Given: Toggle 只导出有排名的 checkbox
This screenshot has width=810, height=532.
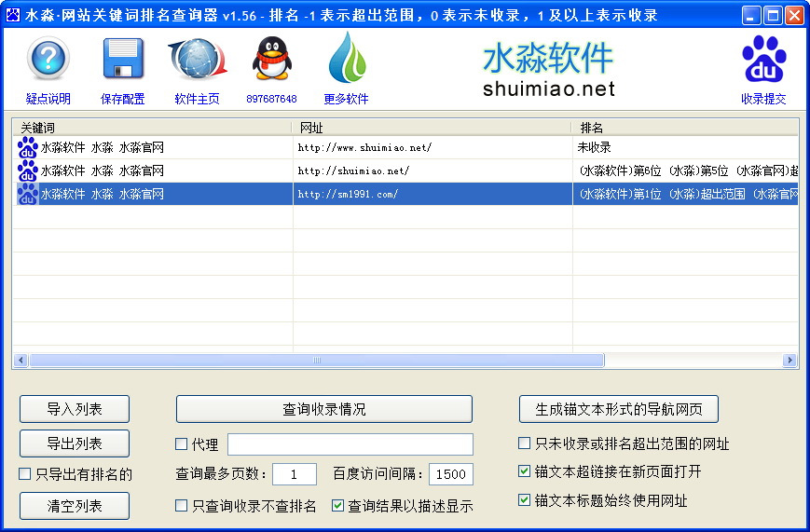Looking at the screenshot, I should (x=25, y=473).
